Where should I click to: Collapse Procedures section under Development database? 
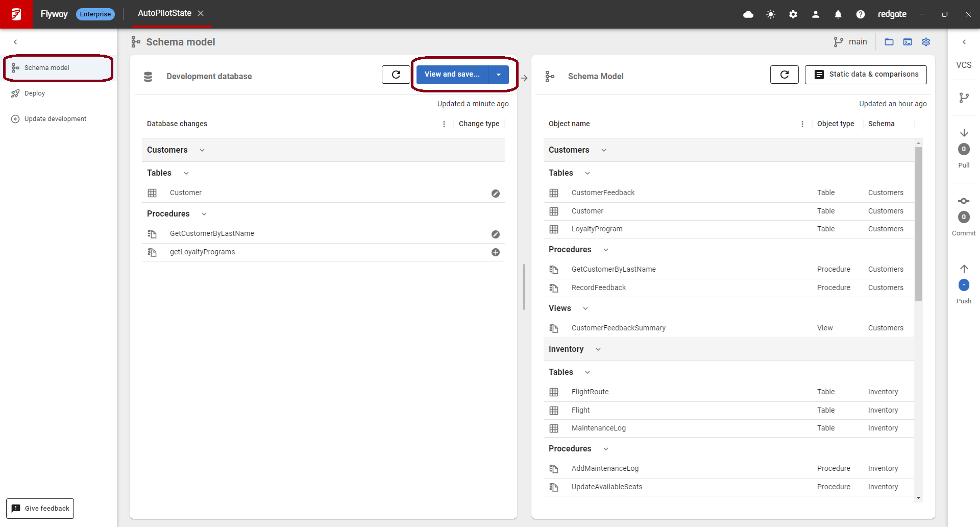(x=204, y=214)
